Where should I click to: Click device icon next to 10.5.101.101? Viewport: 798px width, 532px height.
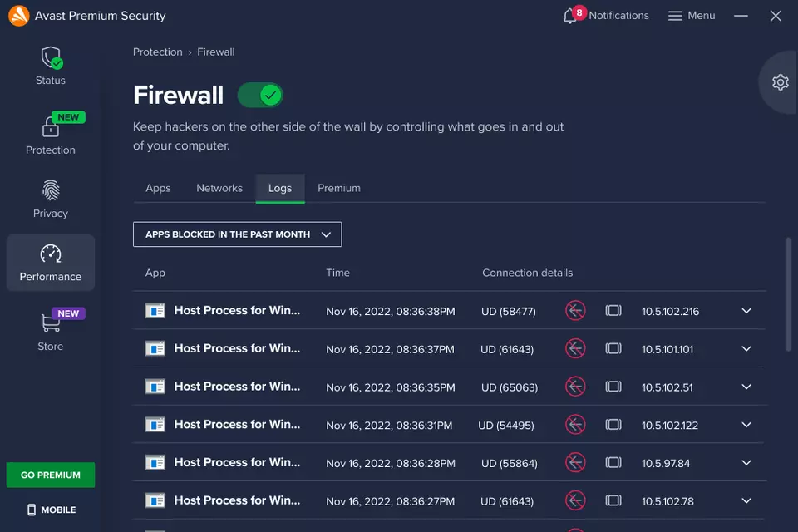pos(613,349)
